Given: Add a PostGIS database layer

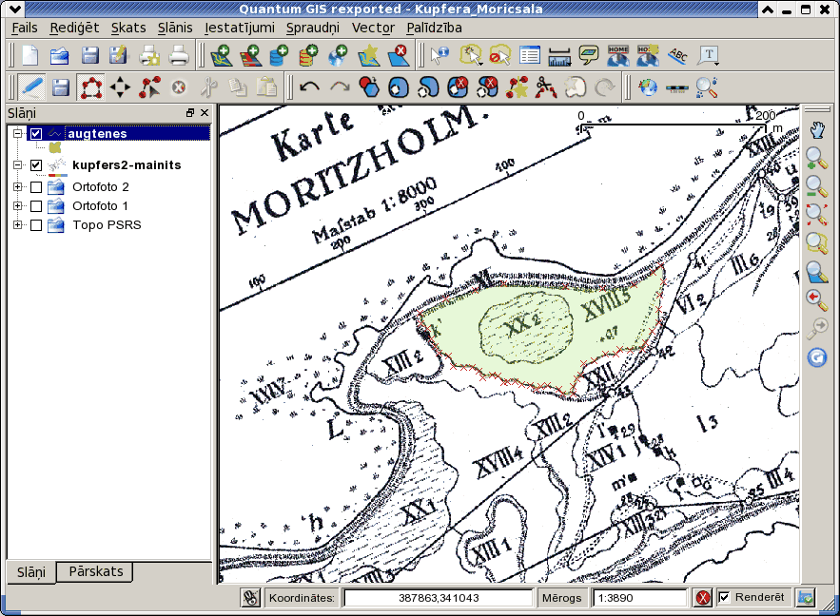Looking at the screenshot, I should point(279,55).
